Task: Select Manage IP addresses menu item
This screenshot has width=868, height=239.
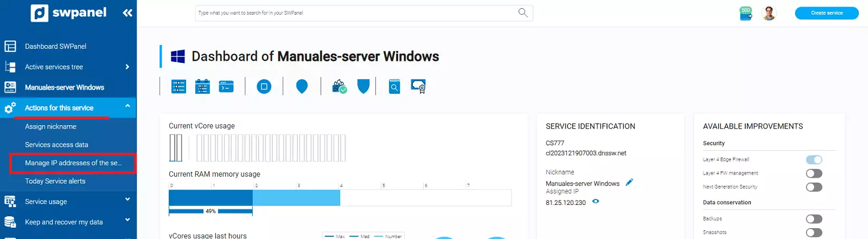Action: 73,163
